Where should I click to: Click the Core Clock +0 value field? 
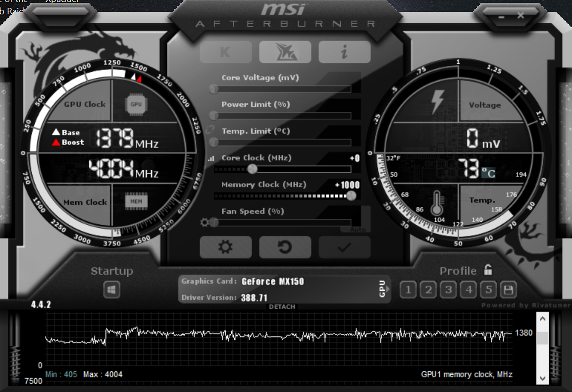coord(355,158)
